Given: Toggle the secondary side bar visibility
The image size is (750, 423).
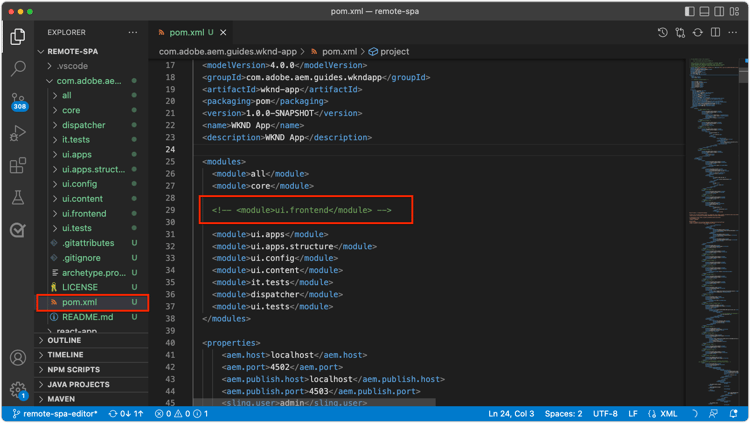Looking at the screenshot, I should click(x=720, y=12).
